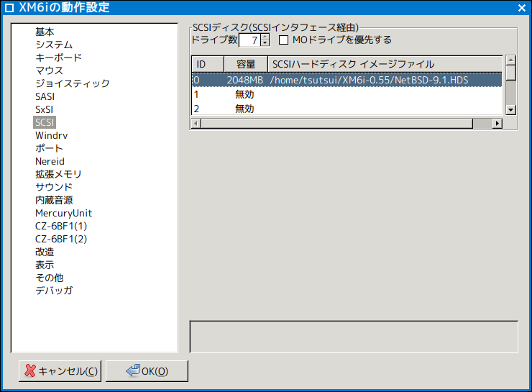Image resolution: width=532 pixels, height=392 pixels.
Task: Confirm settings with the OK(O) button
Action: click(x=147, y=371)
